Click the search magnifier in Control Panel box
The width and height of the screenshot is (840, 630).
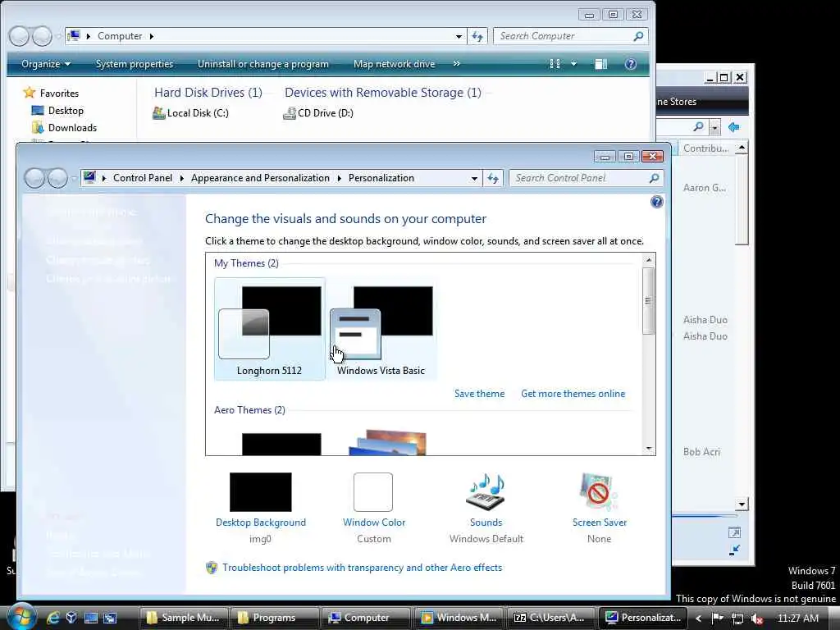(x=654, y=178)
